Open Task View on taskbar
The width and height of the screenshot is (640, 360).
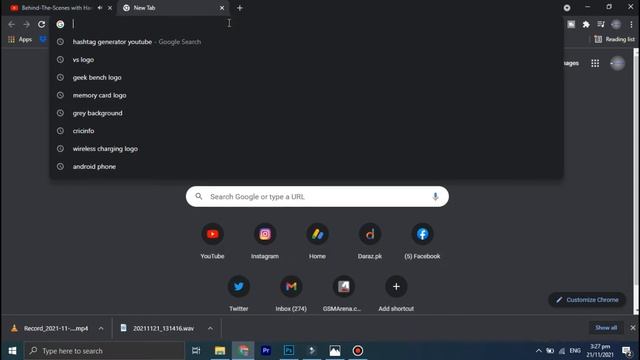(x=196, y=351)
